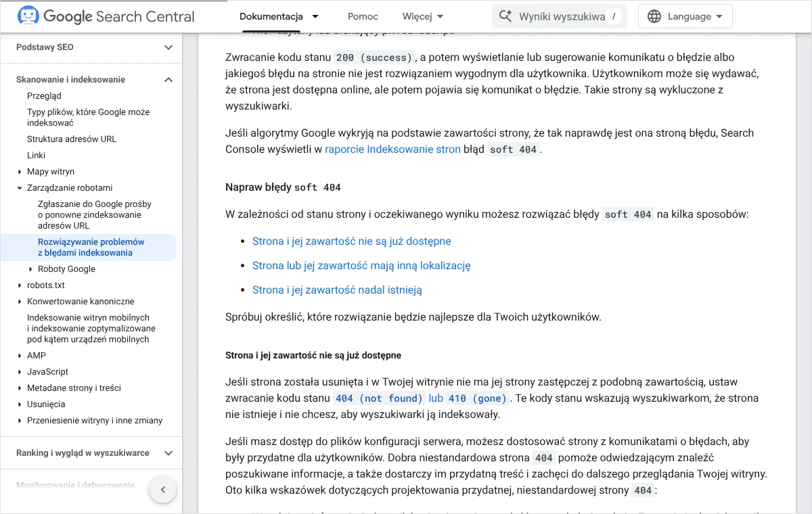This screenshot has width=812, height=514.
Task: Click the Napraw błędy soft 404 heading
Action: 283,187
